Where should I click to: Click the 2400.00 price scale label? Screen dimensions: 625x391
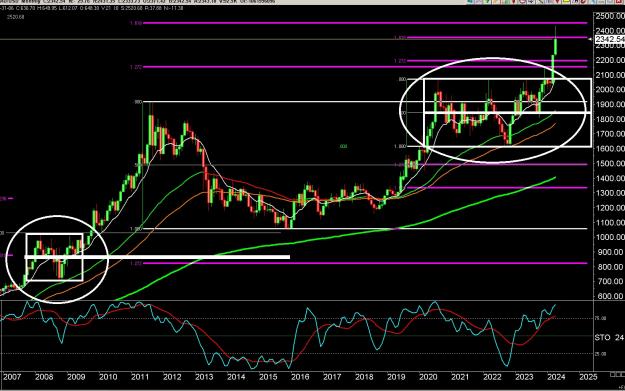coord(610,31)
